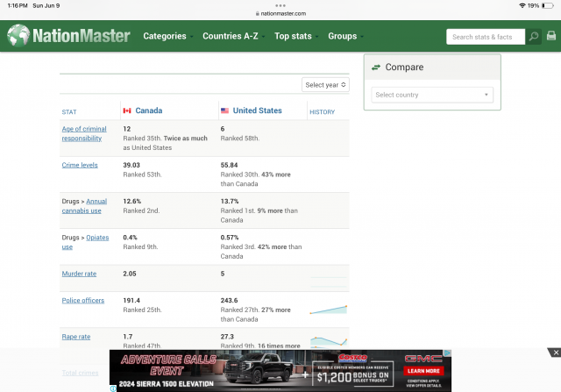This screenshot has width=561, height=392.
Task: Open Age of criminal responsibility link
Action: point(83,133)
